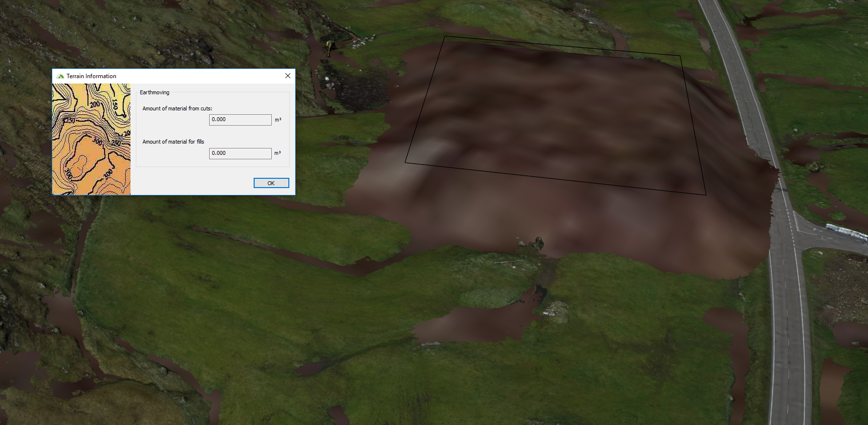Click the Terrain Information title icon
The image size is (868, 425).
60,76
